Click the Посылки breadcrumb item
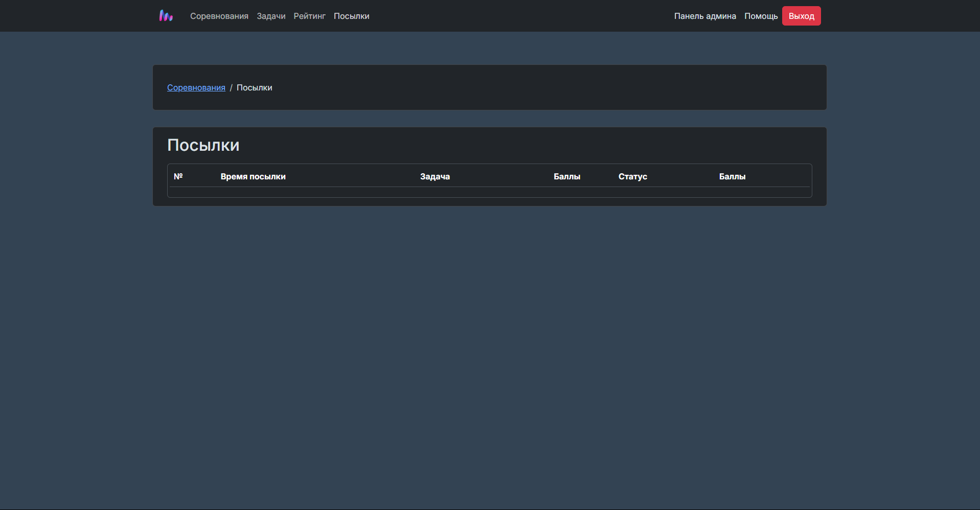Viewport: 980px width, 510px height. [254, 88]
